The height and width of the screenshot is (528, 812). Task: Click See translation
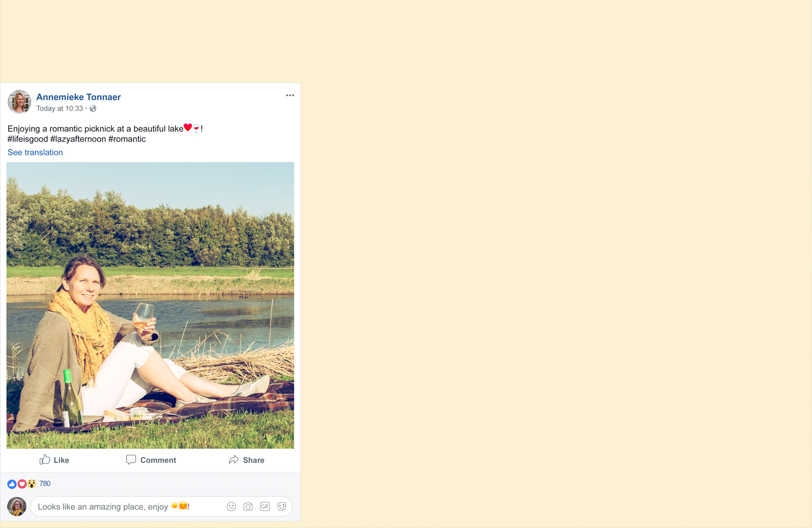click(35, 153)
